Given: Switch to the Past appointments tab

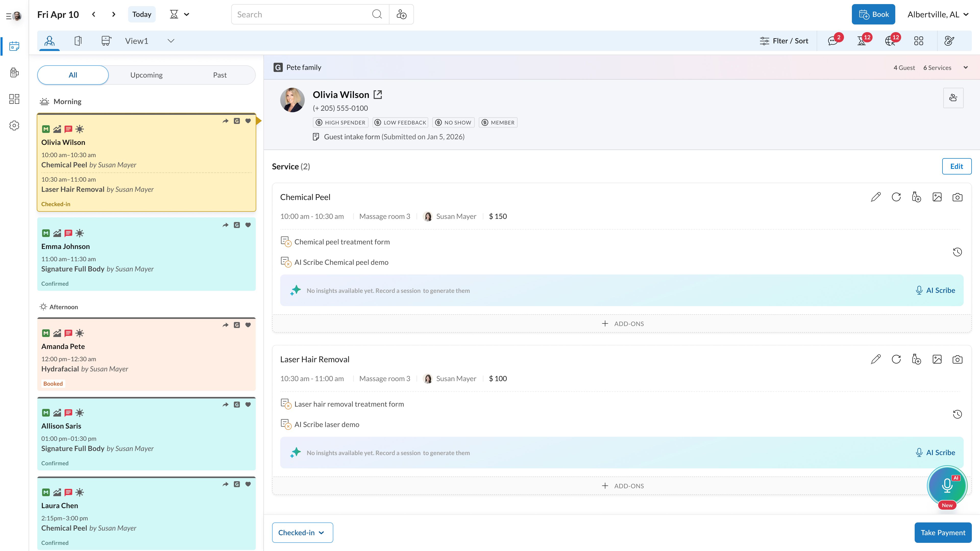Looking at the screenshot, I should pyautogui.click(x=219, y=75).
